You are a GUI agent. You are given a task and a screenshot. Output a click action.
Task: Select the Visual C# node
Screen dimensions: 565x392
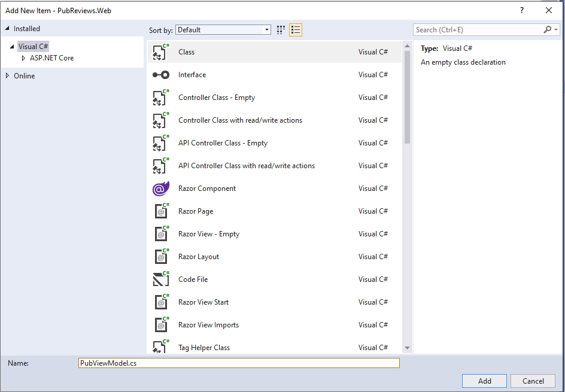(x=33, y=46)
